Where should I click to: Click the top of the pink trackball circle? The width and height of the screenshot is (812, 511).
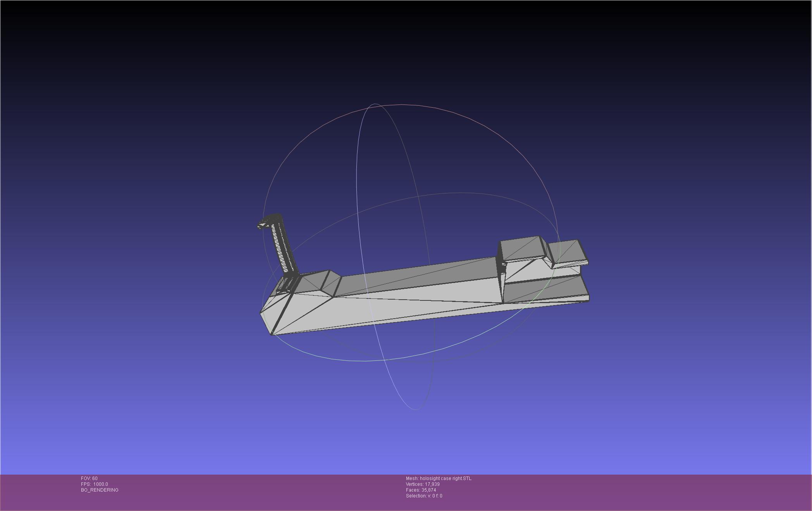(x=403, y=104)
